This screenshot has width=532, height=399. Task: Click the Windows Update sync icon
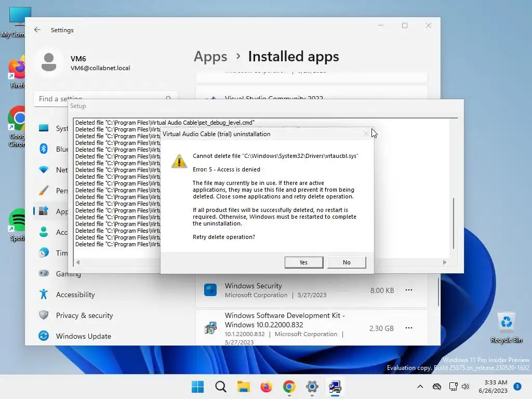click(x=44, y=336)
